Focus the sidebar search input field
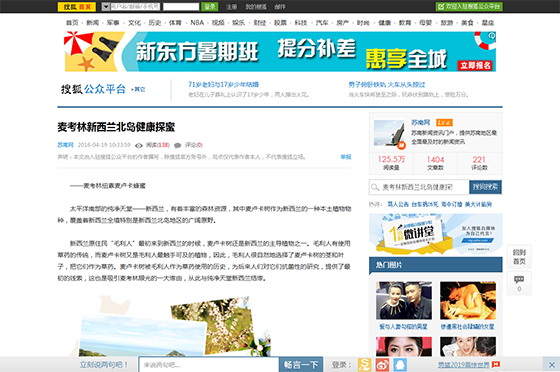 point(419,187)
